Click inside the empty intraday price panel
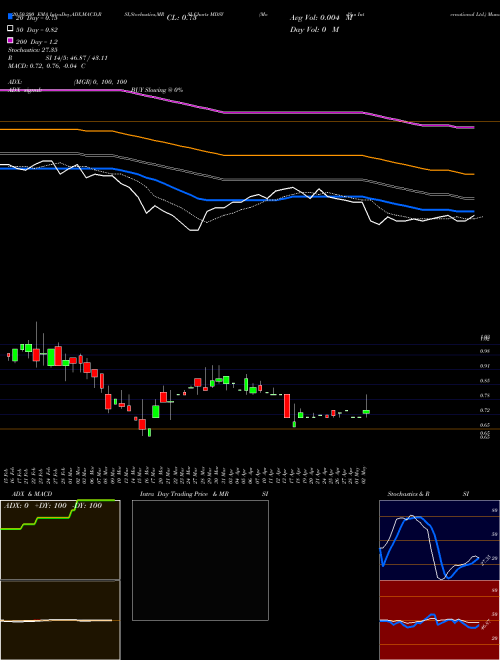 200,560
